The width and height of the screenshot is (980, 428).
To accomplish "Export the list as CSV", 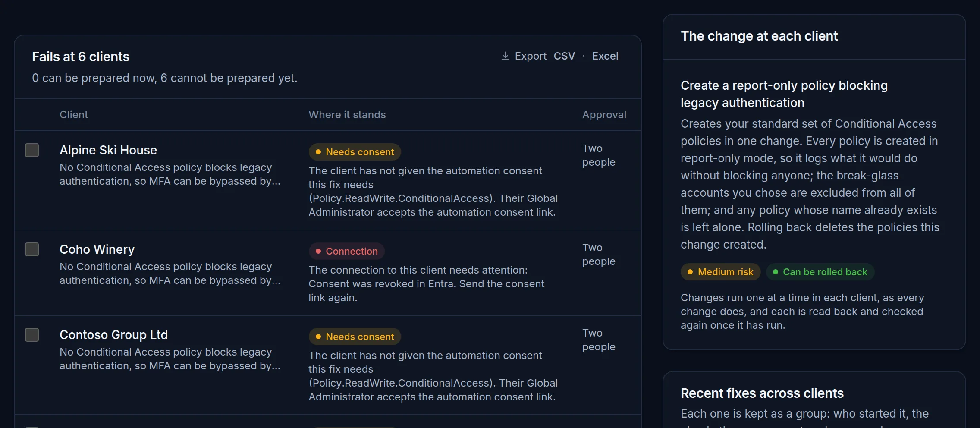I will pyautogui.click(x=564, y=56).
